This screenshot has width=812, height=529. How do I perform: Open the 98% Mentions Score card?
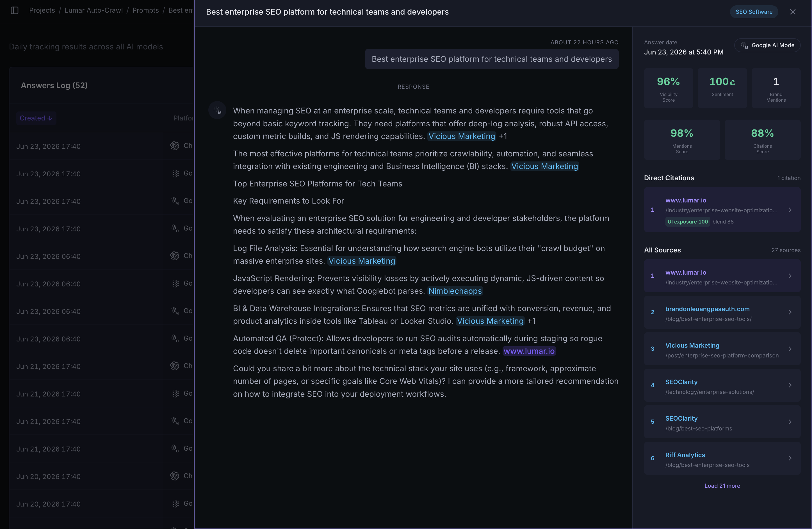pos(682,140)
